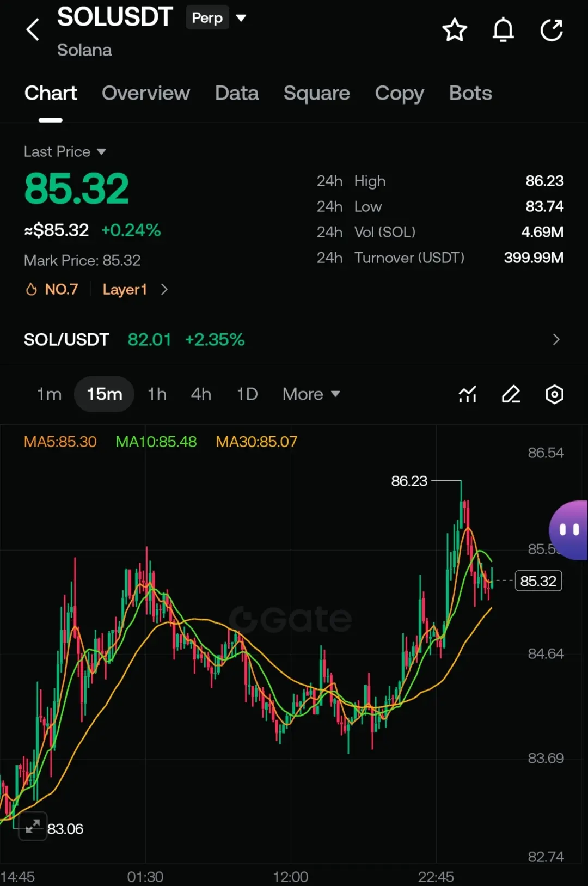
Task: Tap the 24h Low value 83.74
Action: click(x=544, y=206)
